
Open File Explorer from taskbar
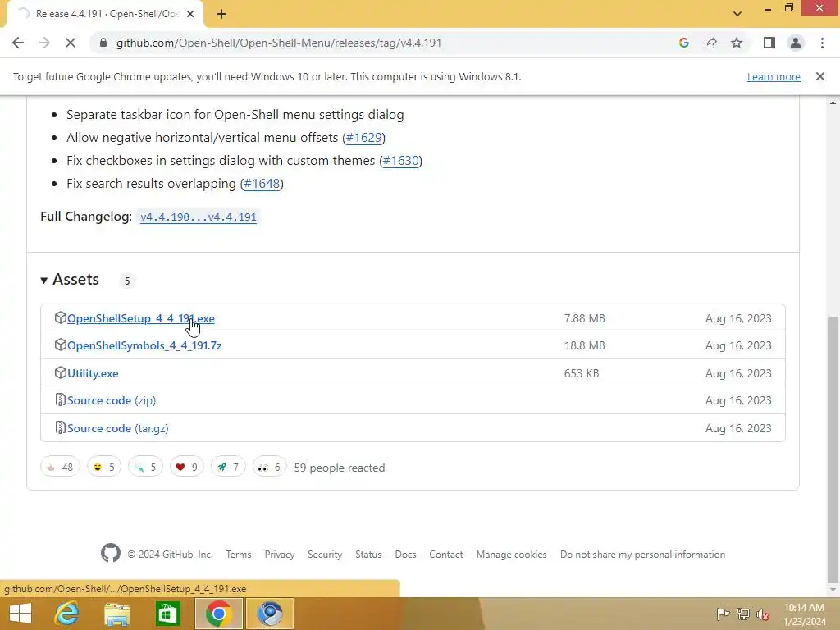tap(117, 614)
